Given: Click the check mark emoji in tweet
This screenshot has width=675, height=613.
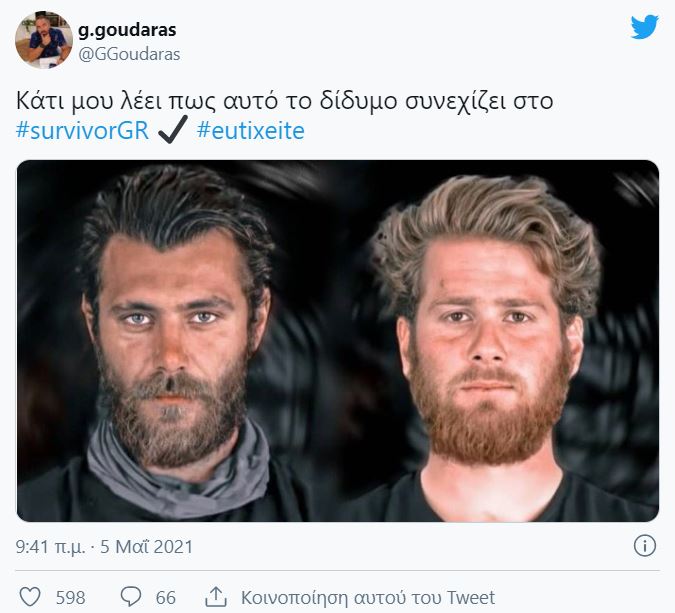Looking at the screenshot, I should pyautogui.click(x=173, y=129).
